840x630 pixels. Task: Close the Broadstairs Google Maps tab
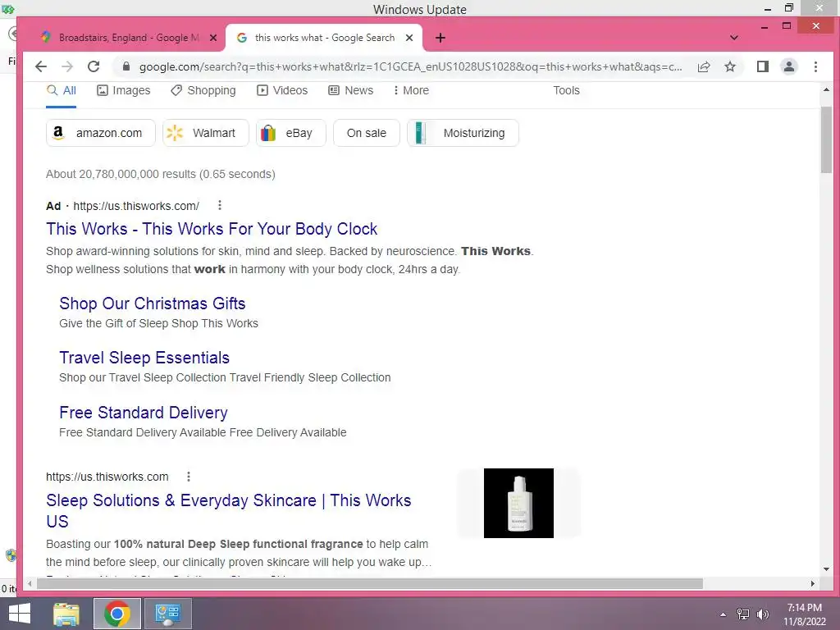(x=213, y=38)
